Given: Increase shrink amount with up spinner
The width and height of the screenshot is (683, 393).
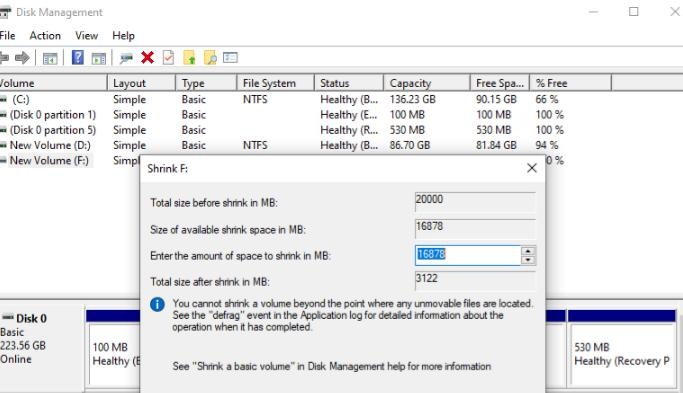Looking at the screenshot, I should click(528, 251).
